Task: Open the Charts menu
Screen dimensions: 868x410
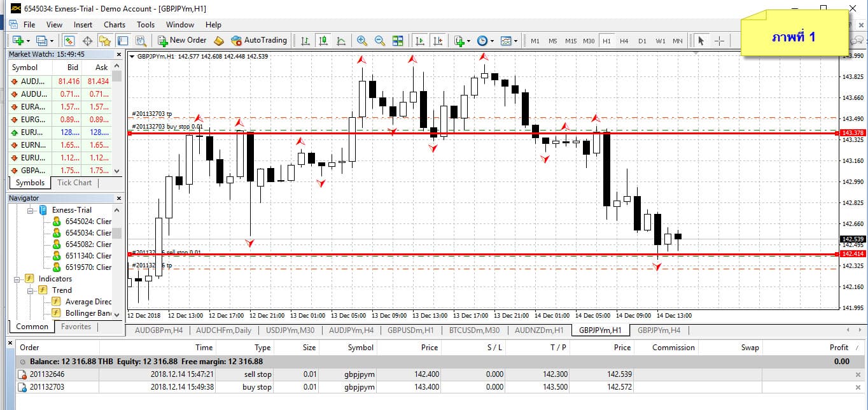Action: [115, 25]
